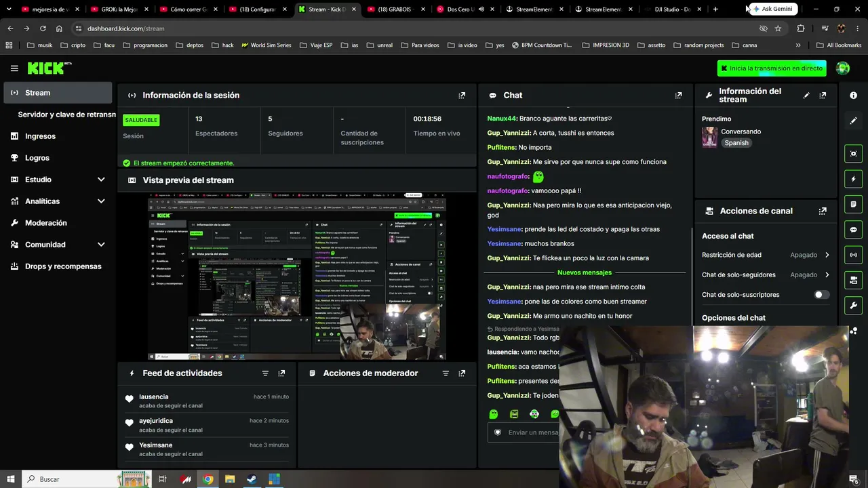Bookmark this page with the star icon
The height and width of the screenshot is (488, 868).
pyautogui.click(x=778, y=28)
